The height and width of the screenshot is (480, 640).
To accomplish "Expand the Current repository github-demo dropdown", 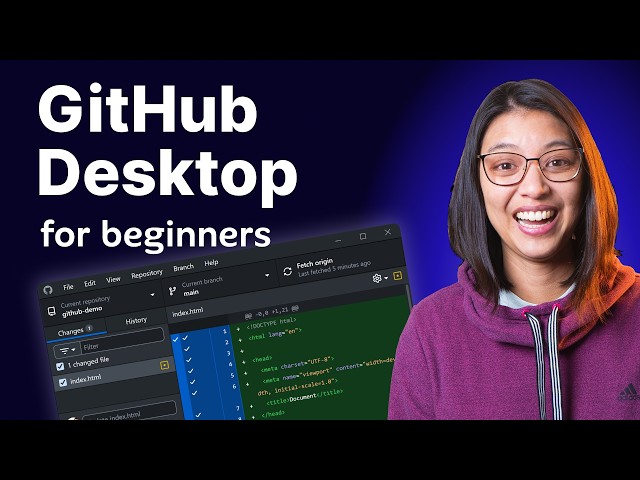I will pos(102,304).
